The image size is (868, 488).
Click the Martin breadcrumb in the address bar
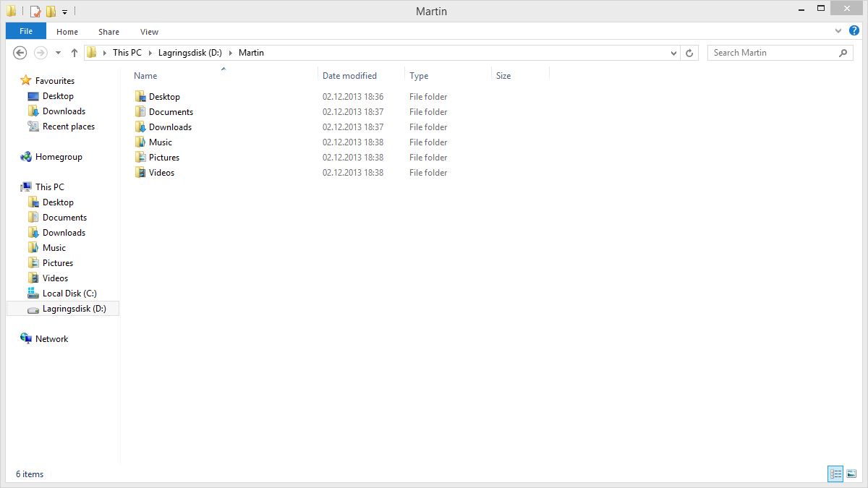(x=251, y=53)
